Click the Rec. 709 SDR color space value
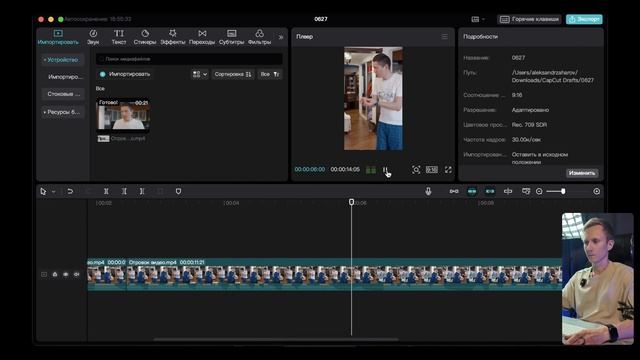The width and height of the screenshot is (640, 360). (529, 125)
